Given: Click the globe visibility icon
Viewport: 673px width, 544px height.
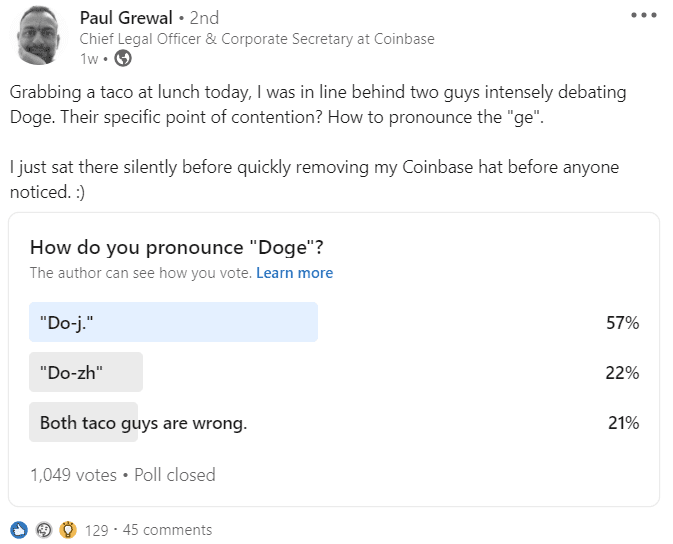Looking at the screenshot, I should (123, 58).
